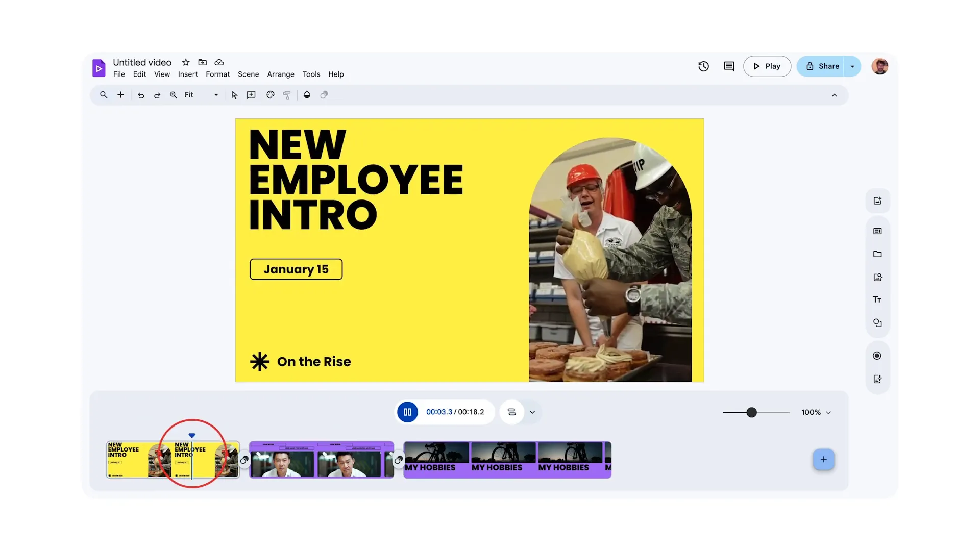Expand the fit zoom level dropdown
The width and height of the screenshot is (980, 551).
pyautogui.click(x=216, y=95)
